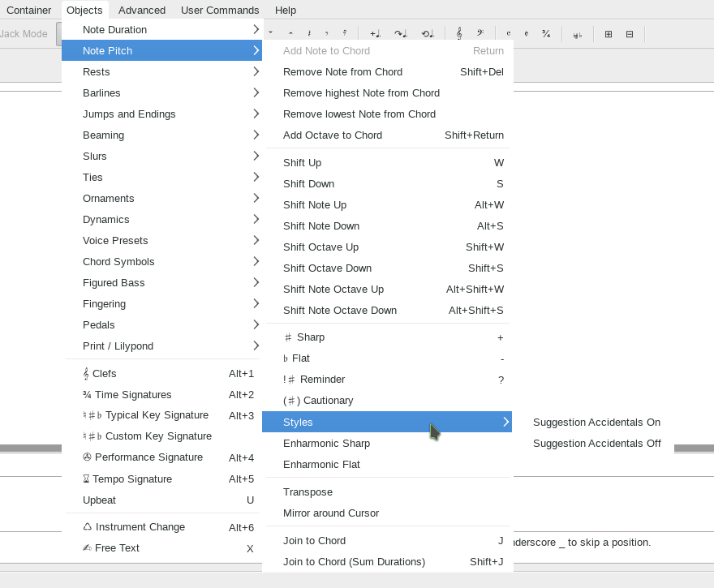
Task: Turn Suggestion Accidentals On
Action: [596, 423]
